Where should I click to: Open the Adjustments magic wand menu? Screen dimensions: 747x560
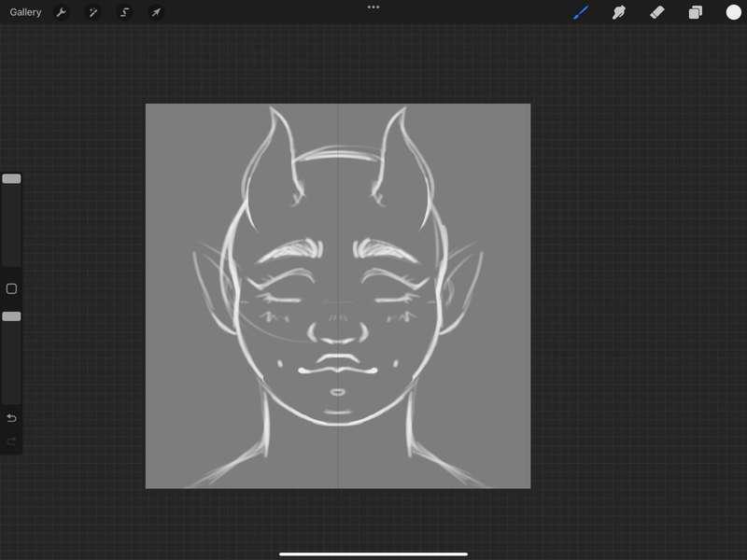click(92, 12)
